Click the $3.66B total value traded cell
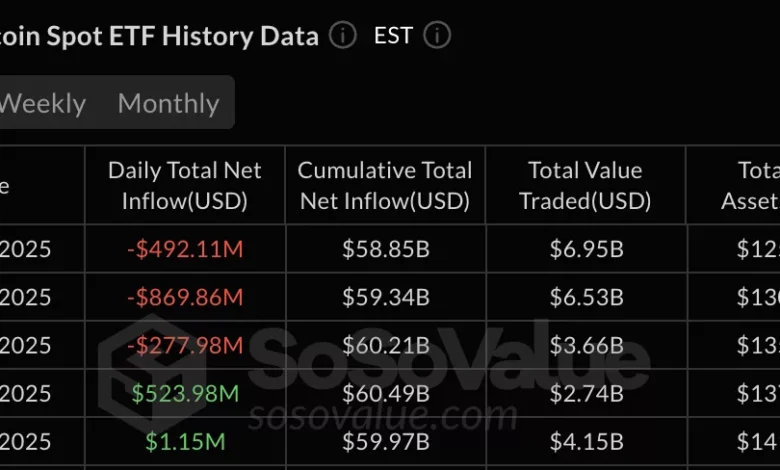 (x=586, y=345)
